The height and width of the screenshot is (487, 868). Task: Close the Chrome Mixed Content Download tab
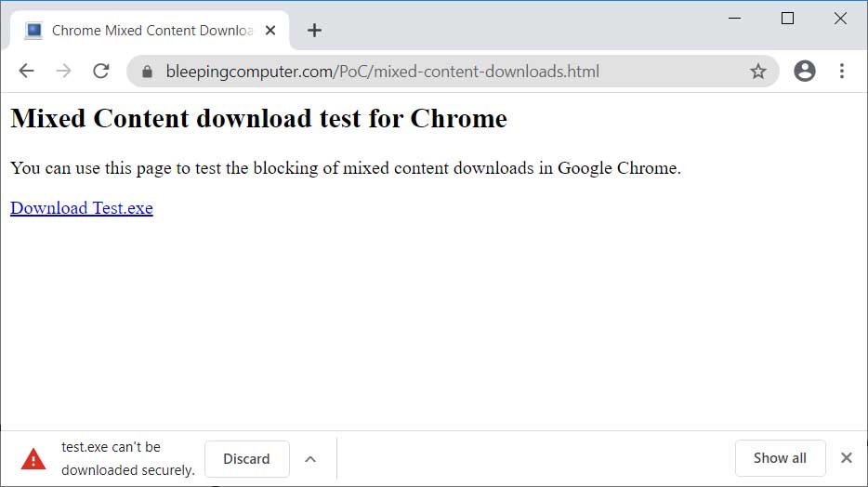coord(270,31)
